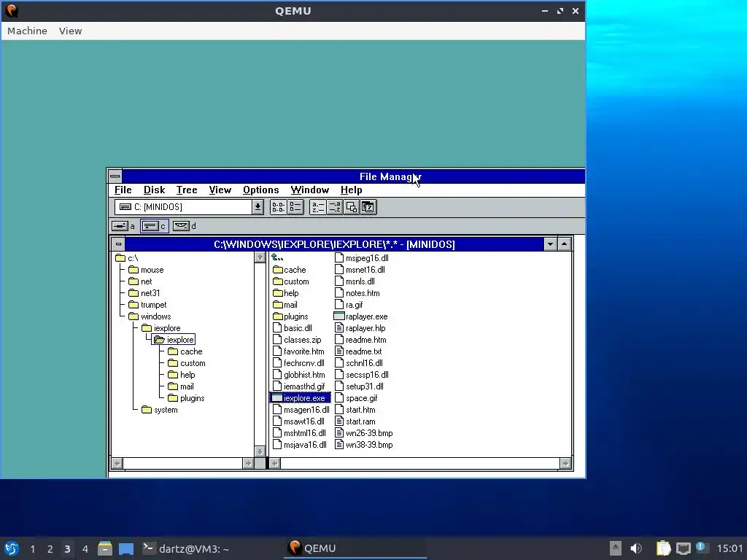Click the overlapping windows toolbar icon

[x=352, y=207]
